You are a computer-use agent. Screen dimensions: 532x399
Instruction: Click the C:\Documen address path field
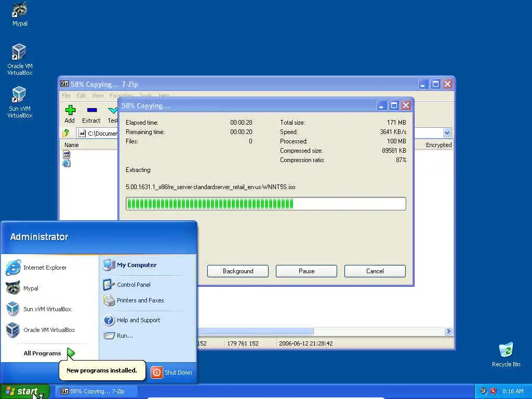point(98,134)
